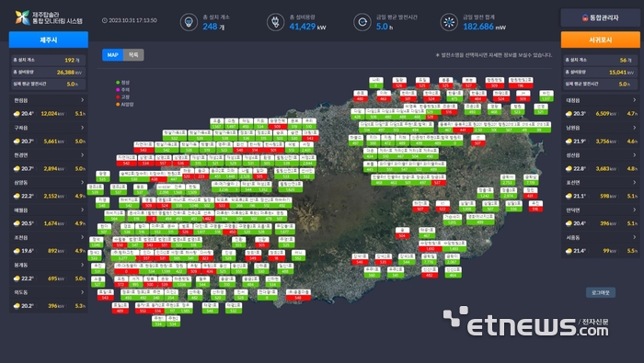
Task: Expand the 조천읍 district chevron
Action: [82, 237]
